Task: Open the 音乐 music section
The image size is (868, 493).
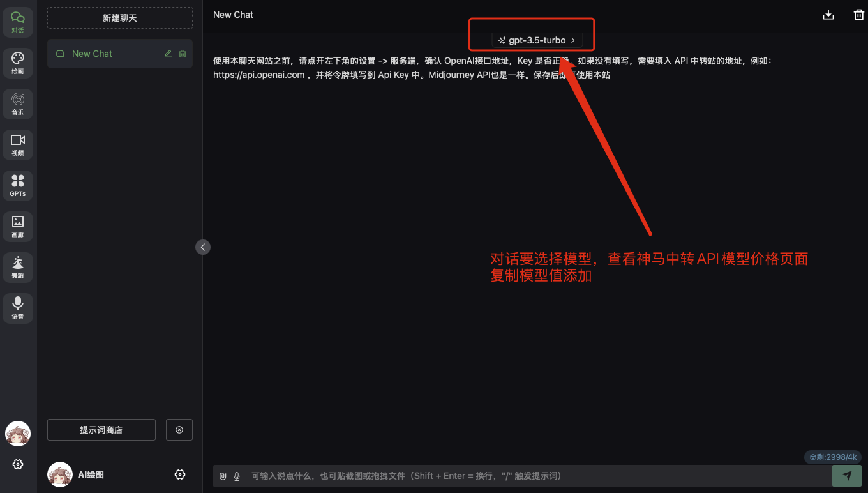Action: 18,104
